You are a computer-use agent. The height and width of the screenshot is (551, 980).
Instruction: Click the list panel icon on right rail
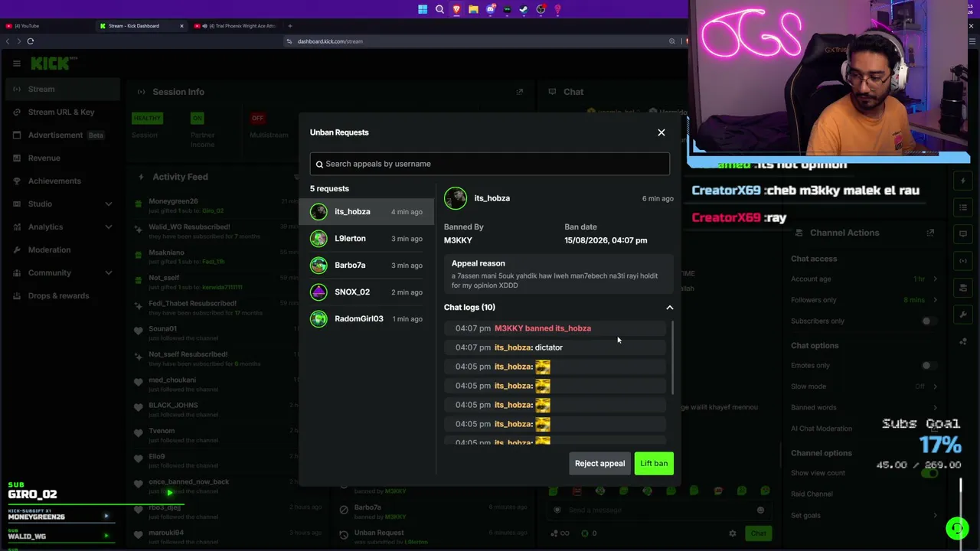point(963,207)
